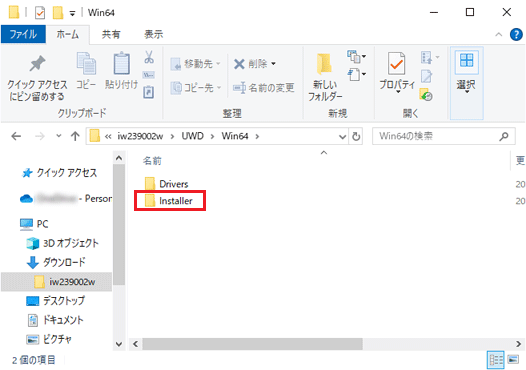Pin to Quick Access ribbon button
The height and width of the screenshot is (370, 526).
[x=37, y=78]
